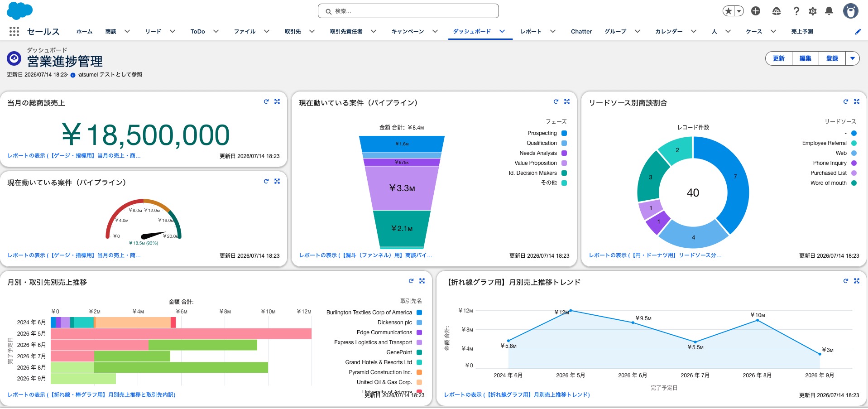Refresh the 月別売上推移トレンド line chart widget

pos(846,281)
